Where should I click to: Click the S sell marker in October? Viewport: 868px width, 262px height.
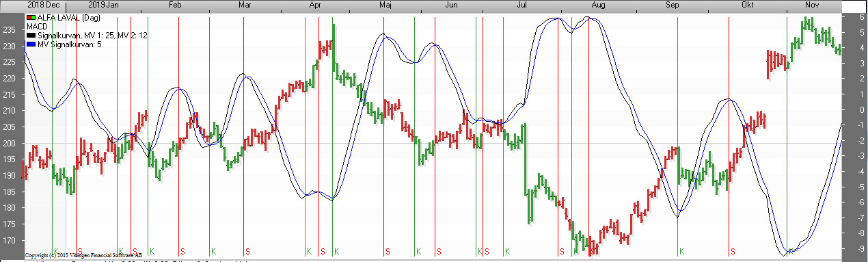(733, 251)
